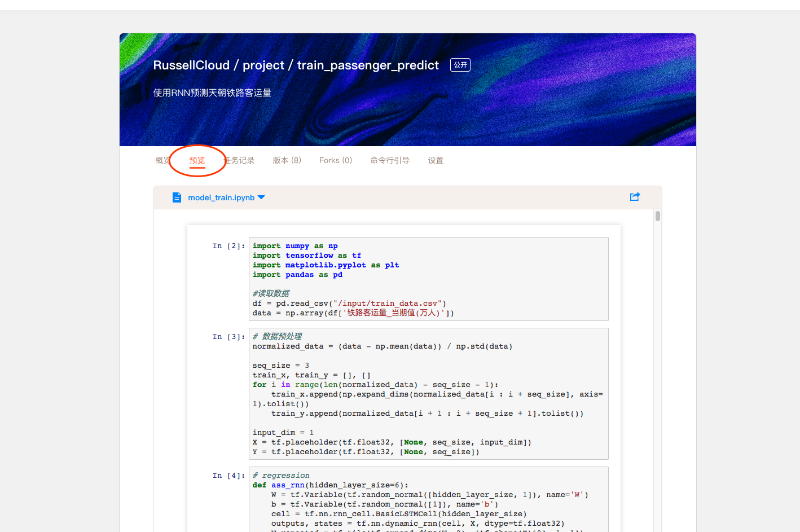
Task: Select the 预览 tab
Action: click(x=197, y=161)
